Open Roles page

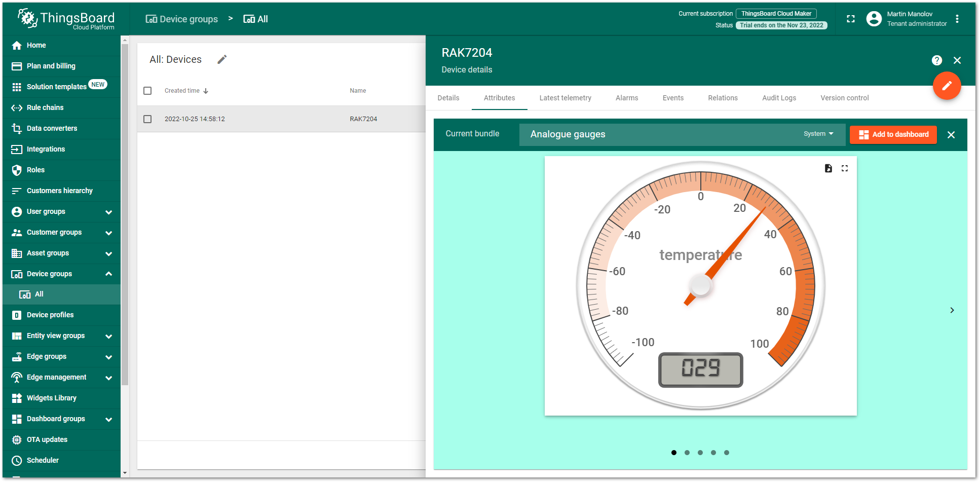(x=61, y=170)
